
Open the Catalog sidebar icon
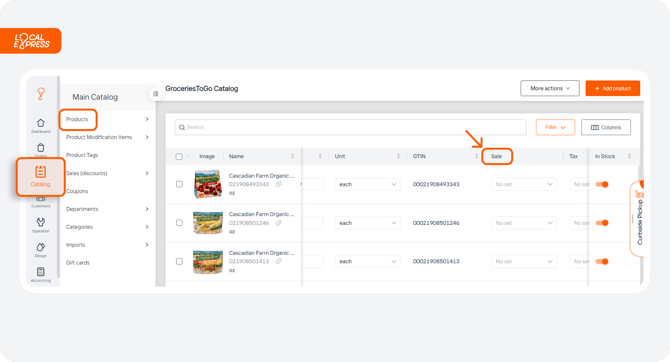pos(40,177)
